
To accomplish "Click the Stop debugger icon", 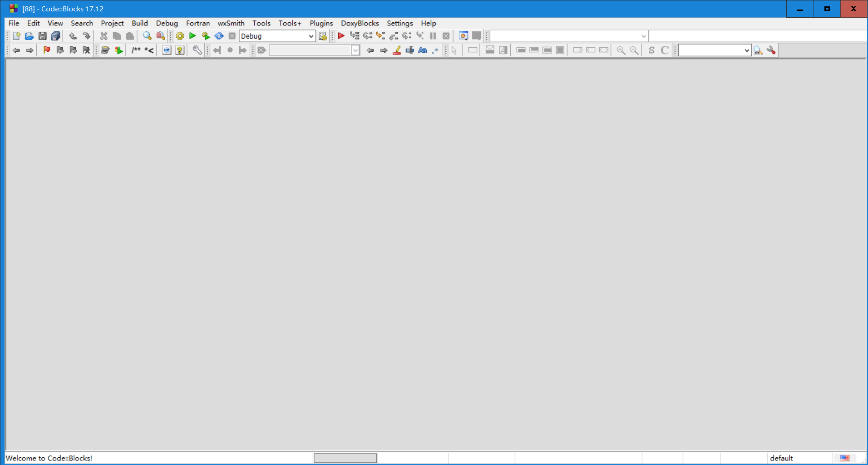I will [x=446, y=36].
